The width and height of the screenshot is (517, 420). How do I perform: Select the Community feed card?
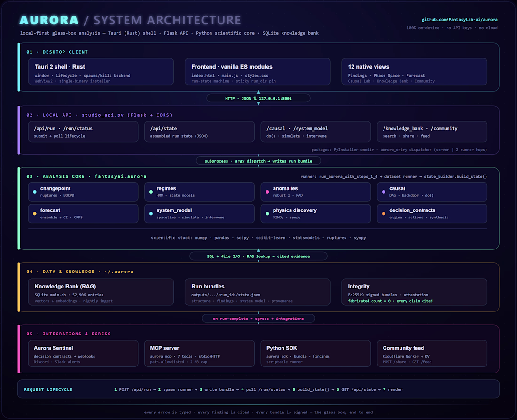pos(432,353)
